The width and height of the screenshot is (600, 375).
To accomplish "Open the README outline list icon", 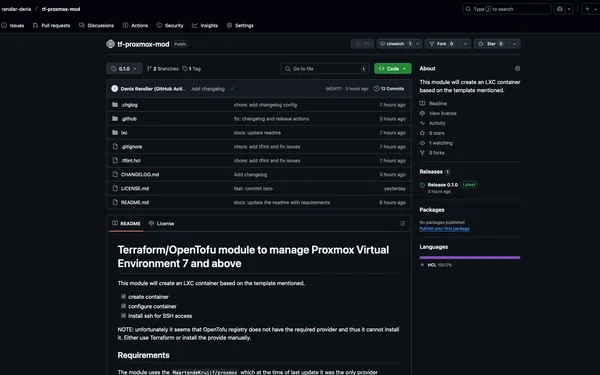I will pos(403,223).
